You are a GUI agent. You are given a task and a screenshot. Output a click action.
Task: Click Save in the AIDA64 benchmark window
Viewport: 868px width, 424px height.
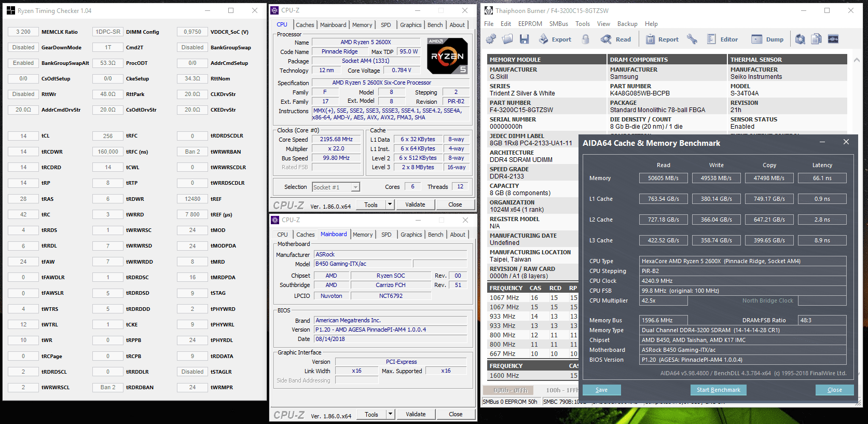tap(601, 390)
